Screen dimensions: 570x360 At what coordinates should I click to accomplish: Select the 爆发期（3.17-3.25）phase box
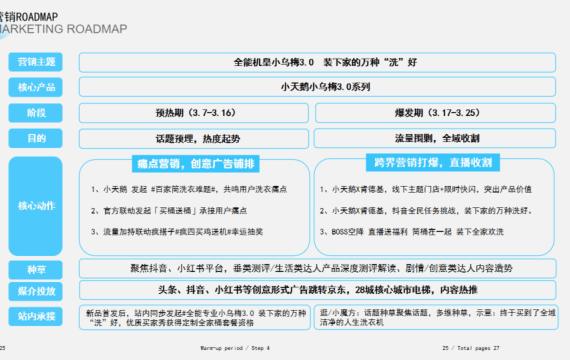point(435,113)
